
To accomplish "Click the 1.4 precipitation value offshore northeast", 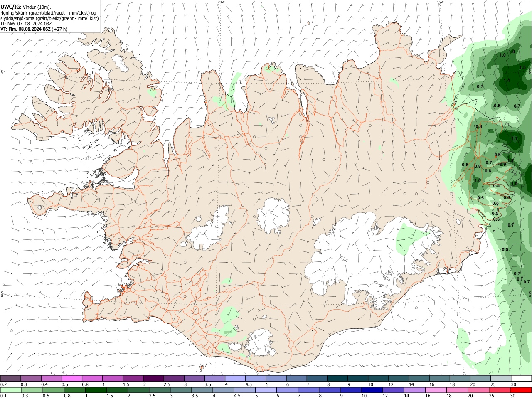I will pos(506,81).
